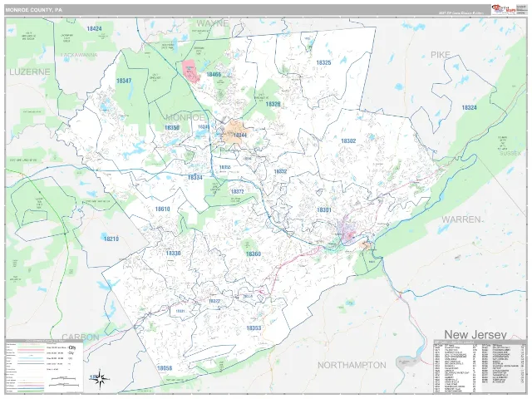
Task: Click the CARBON county label
Action: tap(81, 337)
